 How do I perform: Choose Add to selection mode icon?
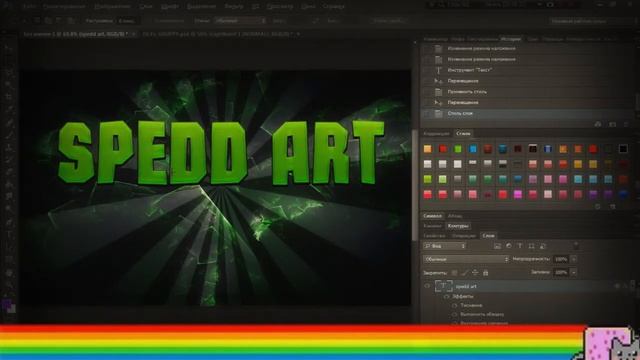tap(48, 20)
